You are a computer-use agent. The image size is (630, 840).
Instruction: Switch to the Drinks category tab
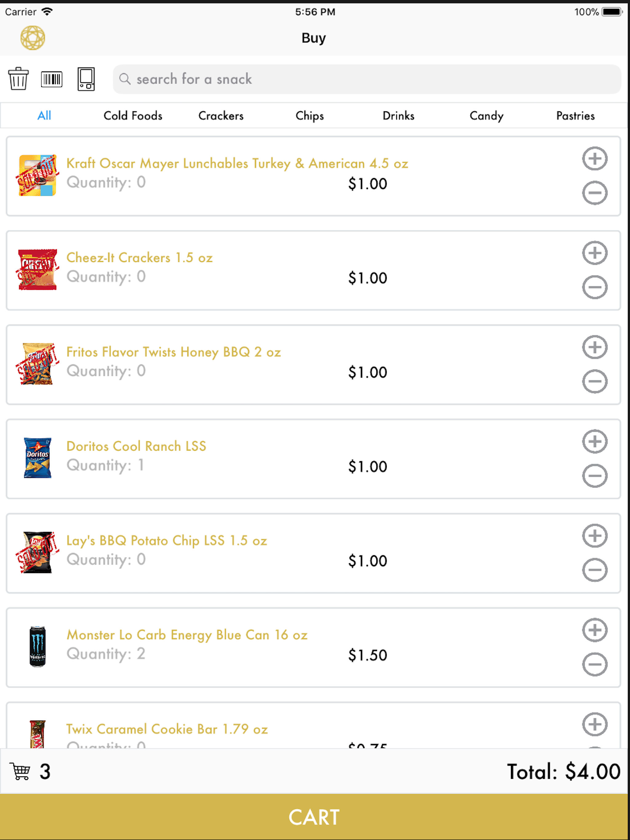pos(398,115)
